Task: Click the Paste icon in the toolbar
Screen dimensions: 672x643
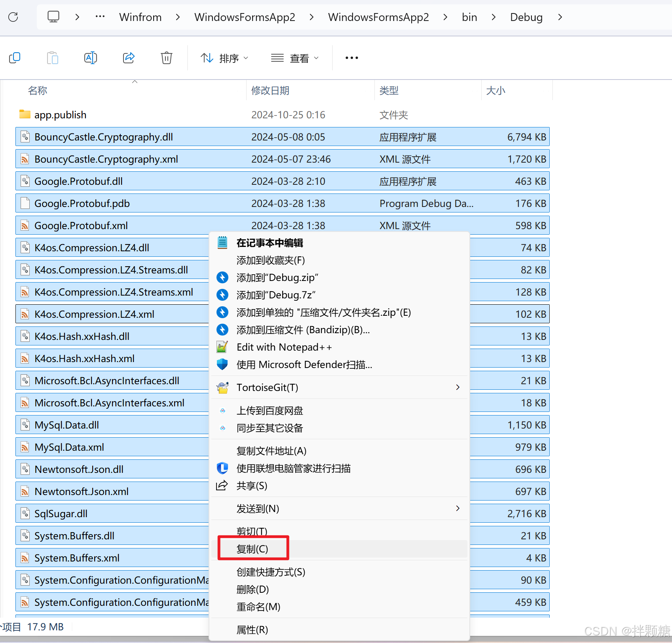Action: (52, 58)
